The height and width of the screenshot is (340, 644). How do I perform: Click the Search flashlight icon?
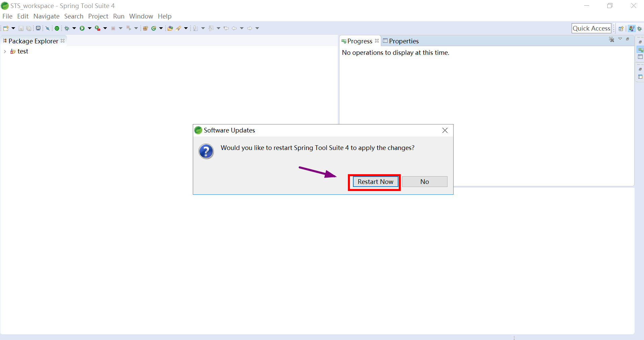pyautogui.click(x=179, y=28)
